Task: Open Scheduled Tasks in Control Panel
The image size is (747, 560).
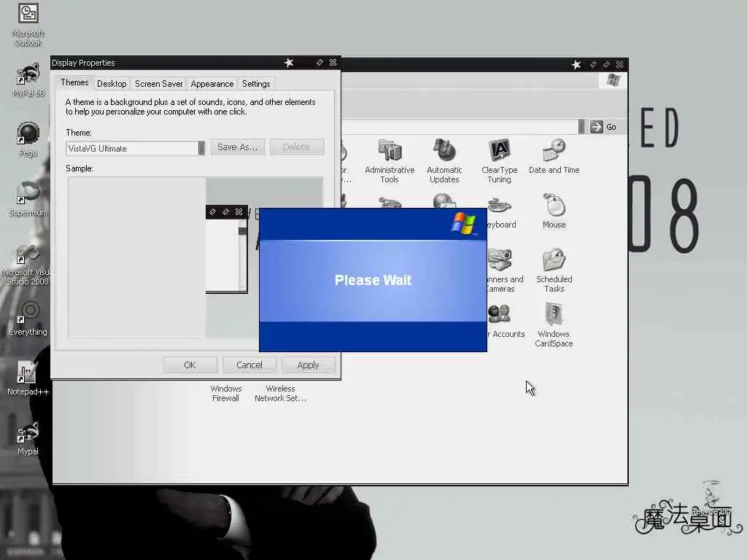Action: click(x=554, y=270)
